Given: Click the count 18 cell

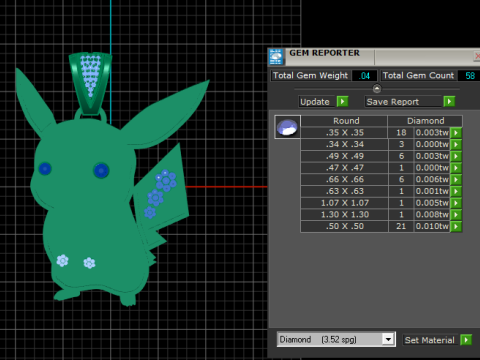Looking at the screenshot, I should coord(401,133).
